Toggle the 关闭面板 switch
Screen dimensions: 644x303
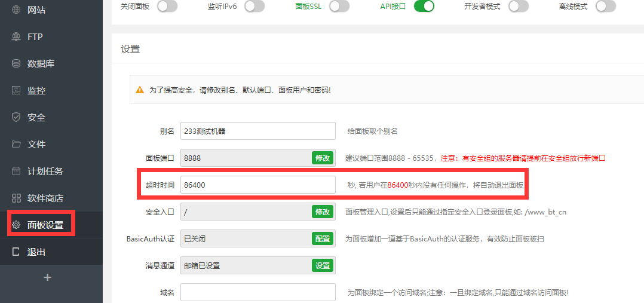point(167,7)
